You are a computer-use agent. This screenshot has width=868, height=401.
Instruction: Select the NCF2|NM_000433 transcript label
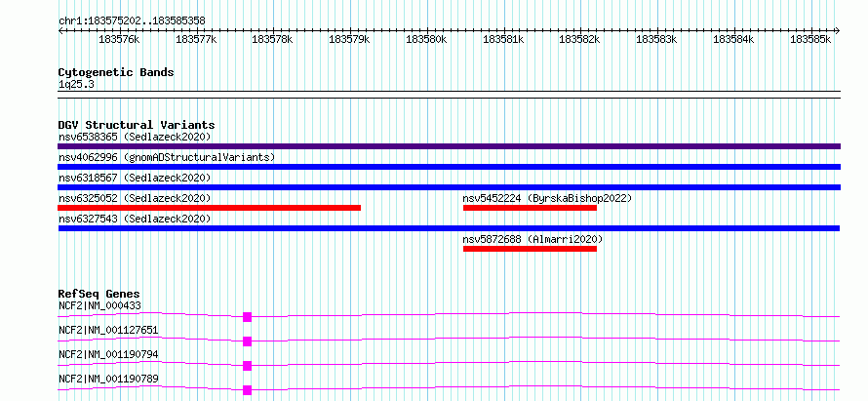click(99, 305)
